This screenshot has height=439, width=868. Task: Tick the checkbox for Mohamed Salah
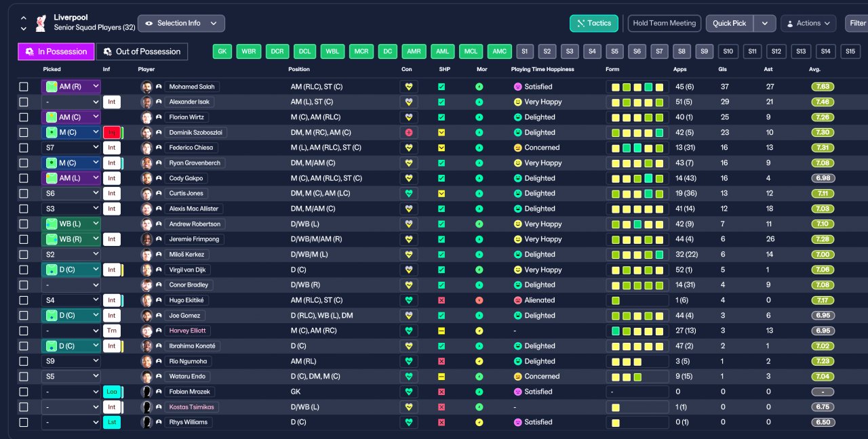coord(24,87)
